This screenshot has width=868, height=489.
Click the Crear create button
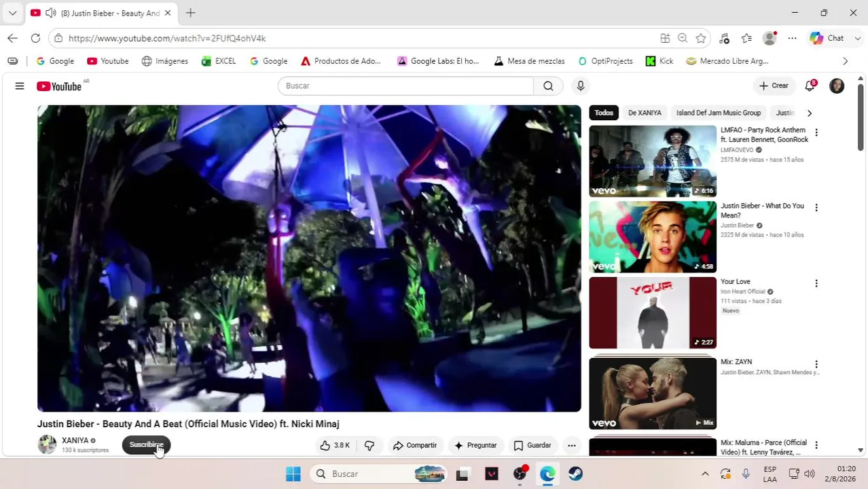tap(774, 86)
